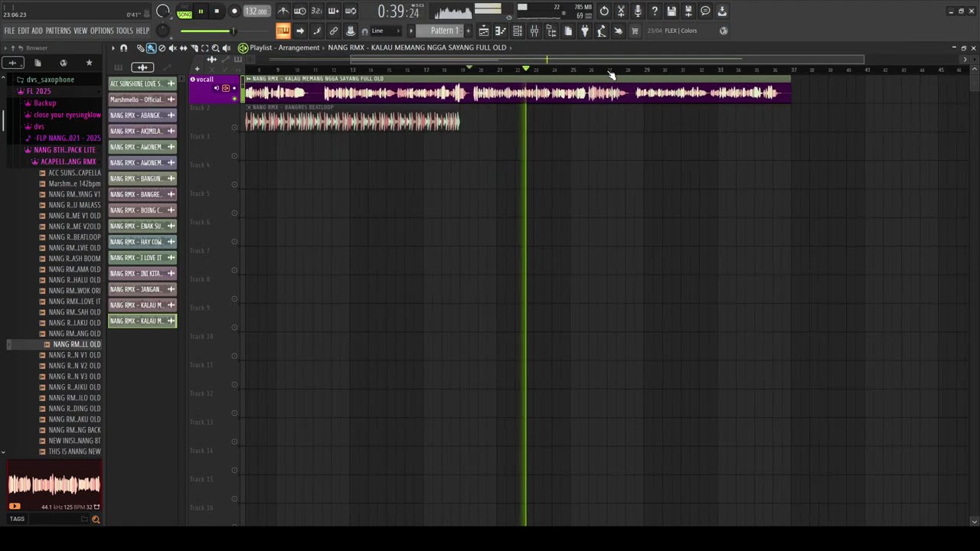980x551 pixels.
Task: Open the Pattern 1 selector
Action: (x=445, y=31)
